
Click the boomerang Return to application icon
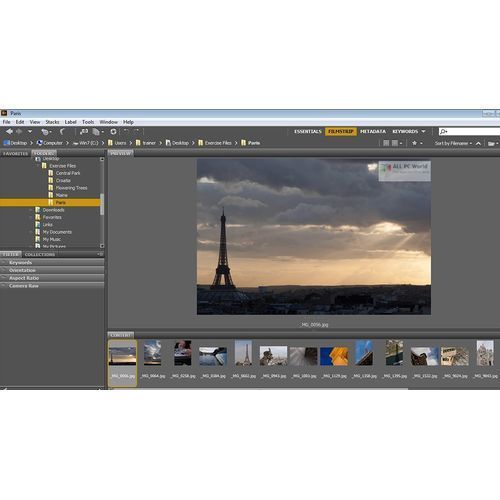[62, 131]
